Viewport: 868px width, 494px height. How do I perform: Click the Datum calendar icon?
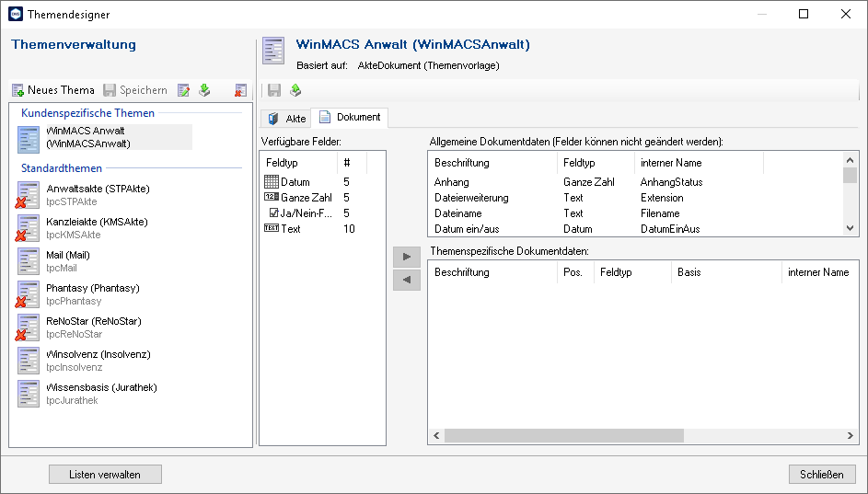tap(272, 181)
